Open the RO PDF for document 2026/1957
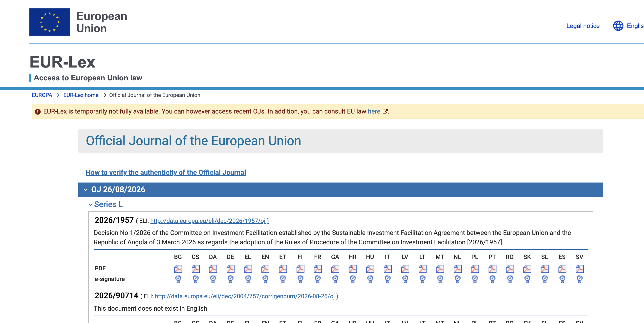 [x=510, y=269]
